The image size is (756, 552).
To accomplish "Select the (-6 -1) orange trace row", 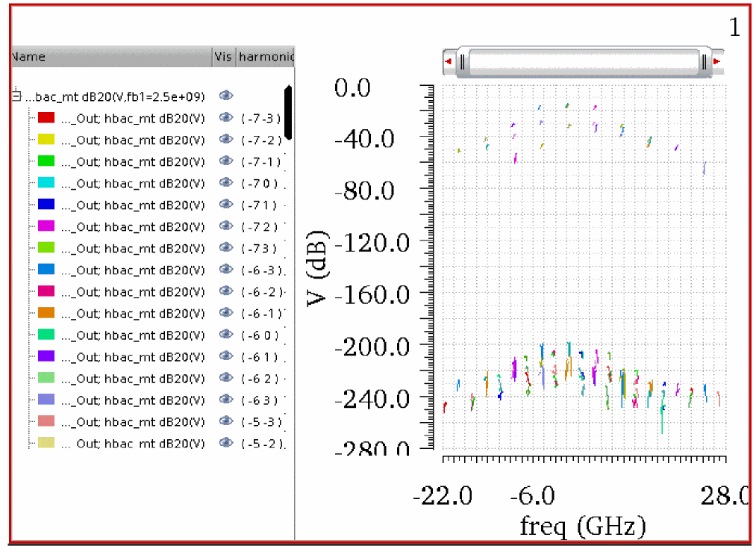I will click(131, 313).
